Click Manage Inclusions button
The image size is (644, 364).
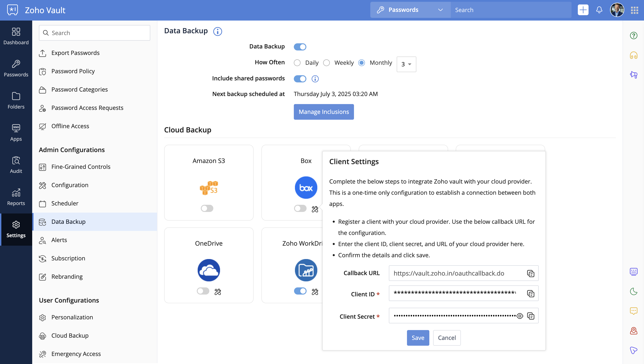pyautogui.click(x=324, y=112)
